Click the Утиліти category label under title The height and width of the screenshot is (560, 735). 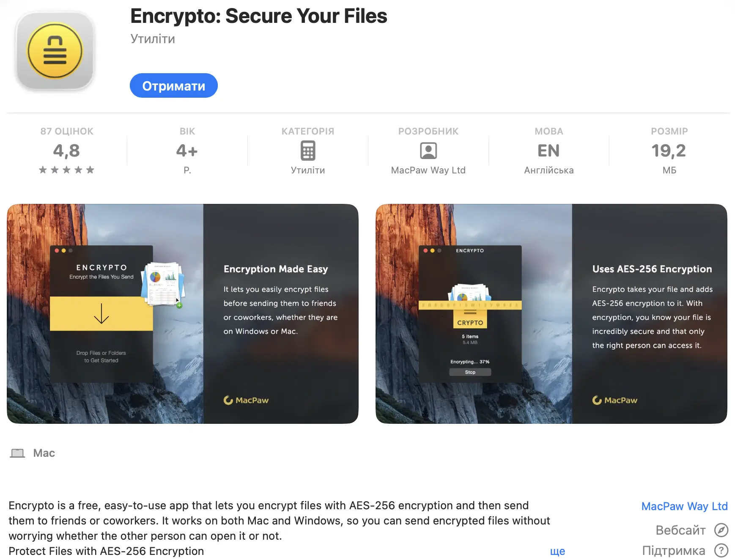[x=153, y=39]
